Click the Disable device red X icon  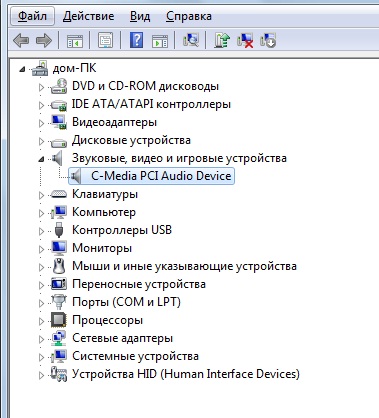245,41
